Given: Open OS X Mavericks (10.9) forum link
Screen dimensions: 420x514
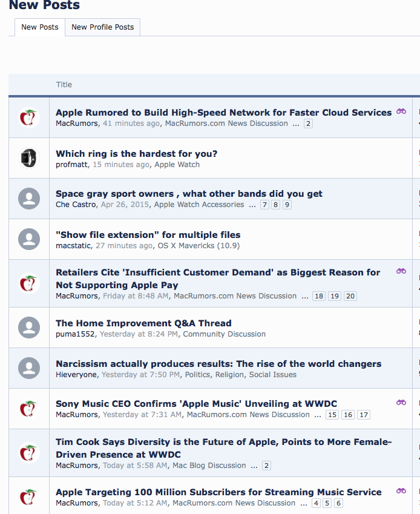Looking at the screenshot, I should click(x=199, y=246).
